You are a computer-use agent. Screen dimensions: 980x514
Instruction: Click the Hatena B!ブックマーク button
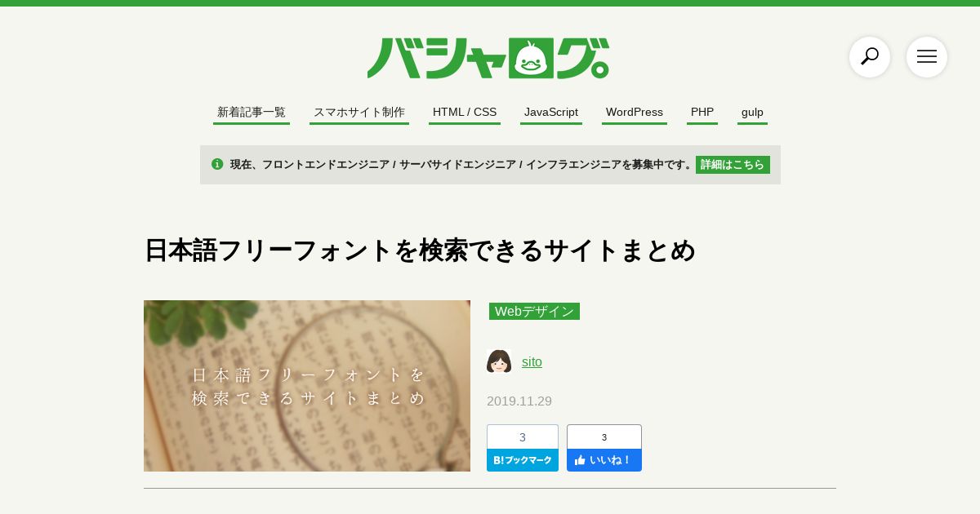(523, 460)
